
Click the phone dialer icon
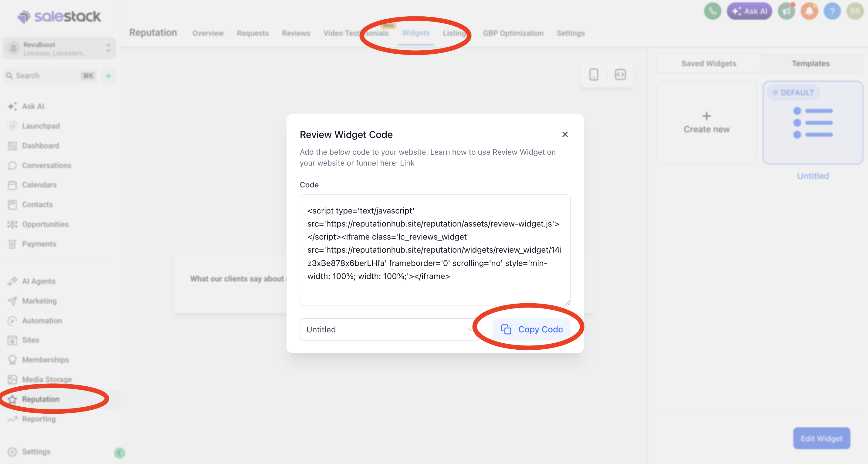712,12
